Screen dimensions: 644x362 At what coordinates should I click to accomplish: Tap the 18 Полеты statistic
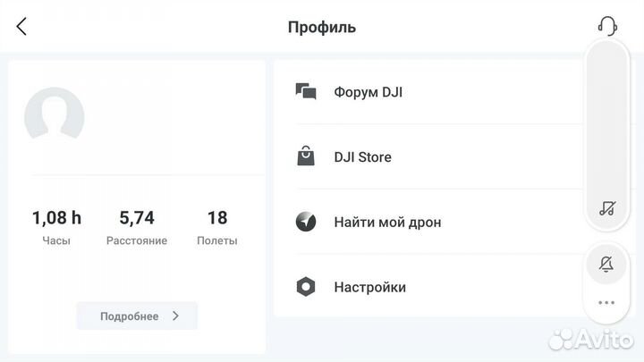(216, 227)
